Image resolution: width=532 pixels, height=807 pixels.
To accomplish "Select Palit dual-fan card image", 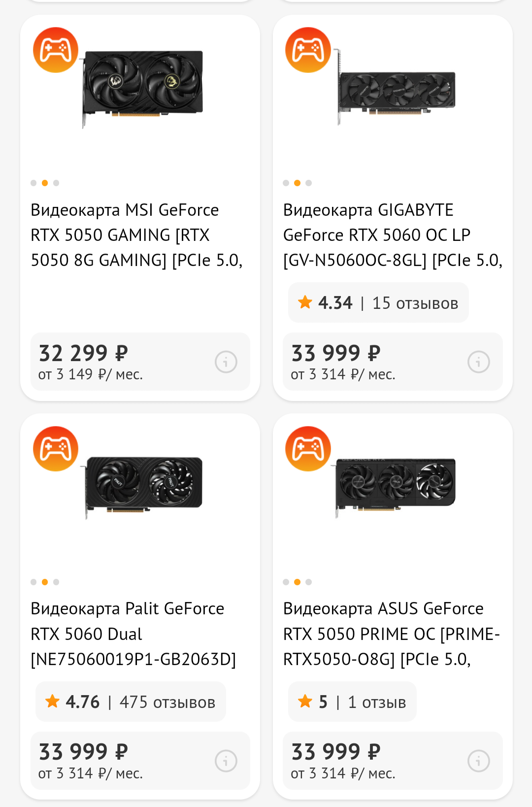I will pyautogui.click(x=144, y=485).
